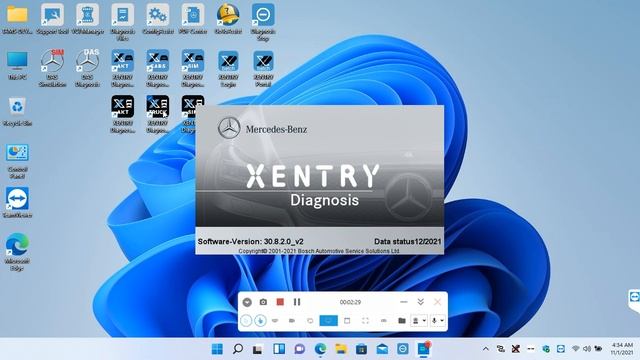Open the ConfigAssist gears shortcut
Image resolution: width=640 pixels, height=360 pixels.
pos(158,19)
